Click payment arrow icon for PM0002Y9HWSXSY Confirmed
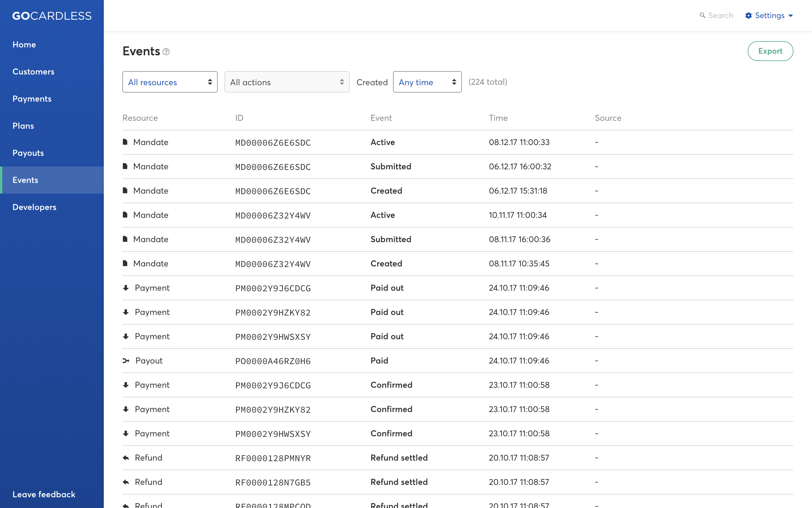Viewport: 812px width, 508px height. pyautogui.click(x=126, y=433)
